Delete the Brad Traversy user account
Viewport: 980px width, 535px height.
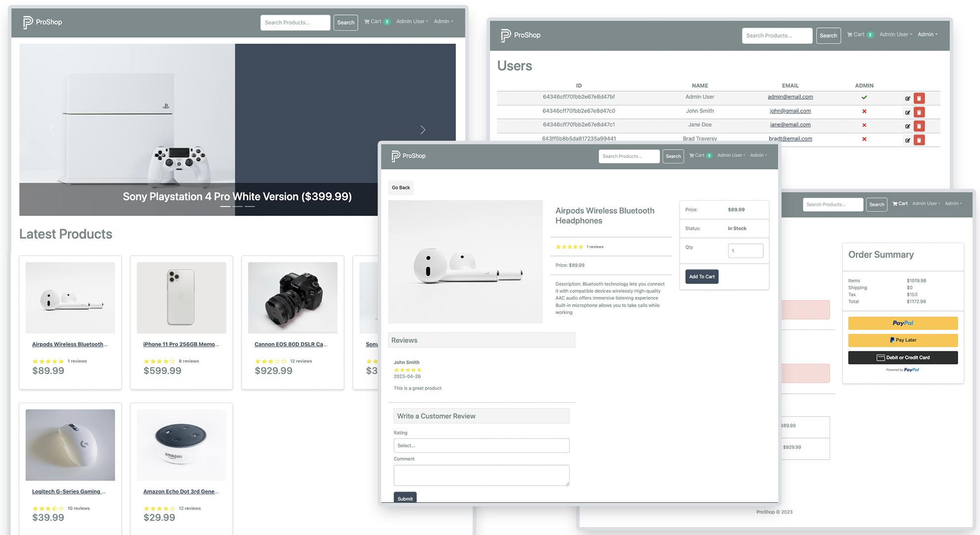click(919, 140)
